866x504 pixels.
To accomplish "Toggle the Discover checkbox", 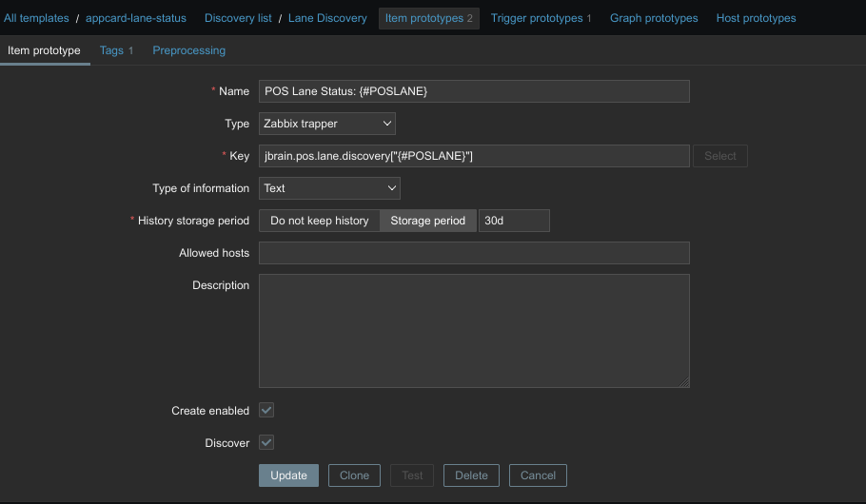I will click(266, 442).
